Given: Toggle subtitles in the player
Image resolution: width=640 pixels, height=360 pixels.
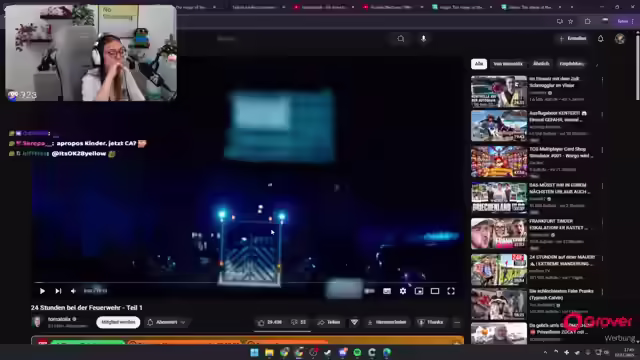Looking at the screenshot, I should click(x=387, y=291).
